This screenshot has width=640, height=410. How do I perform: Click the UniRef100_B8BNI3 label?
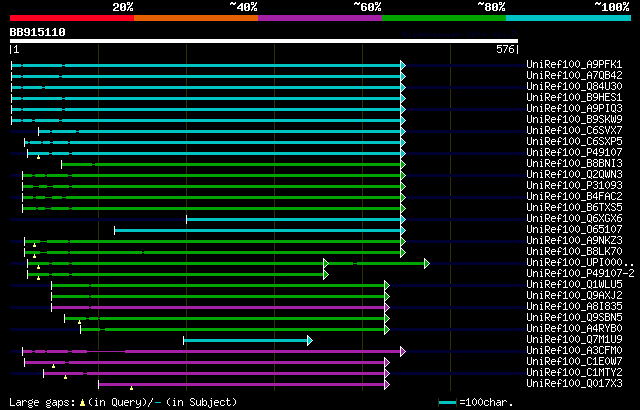click(574, 164)
